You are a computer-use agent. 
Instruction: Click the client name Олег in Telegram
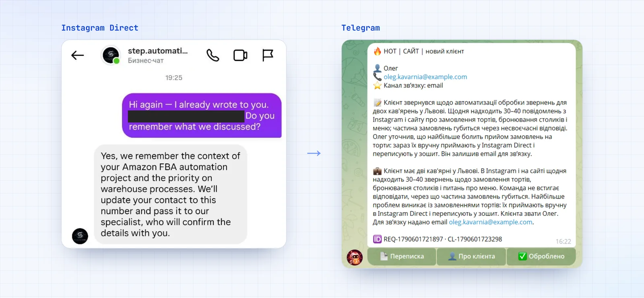pos(391,68)
